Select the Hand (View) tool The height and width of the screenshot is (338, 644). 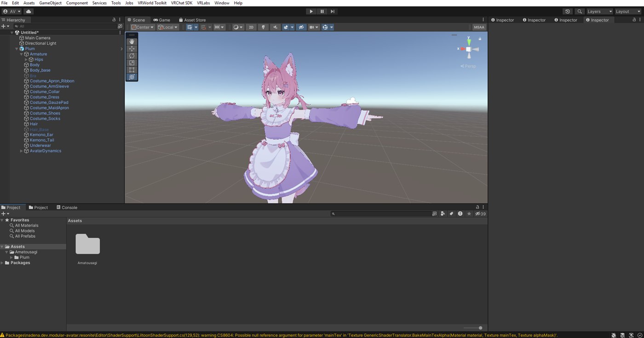tap(132, 41)
